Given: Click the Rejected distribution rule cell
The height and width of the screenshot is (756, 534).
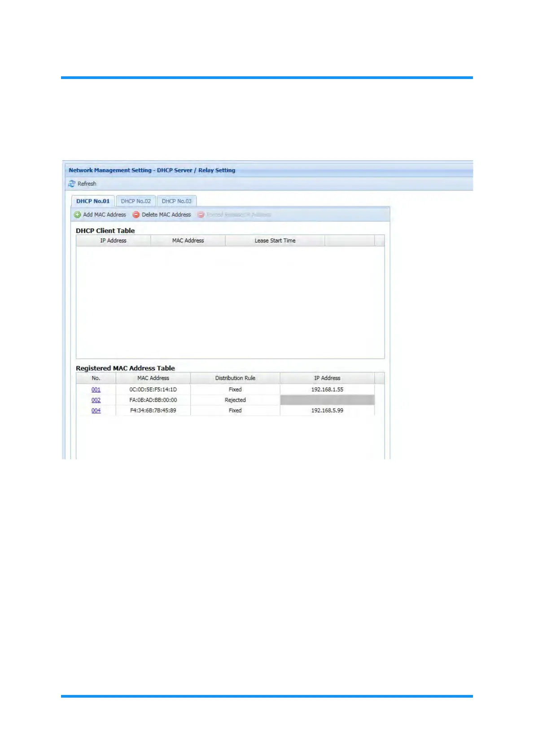Looking at the screenshot, I should (235, 400).
